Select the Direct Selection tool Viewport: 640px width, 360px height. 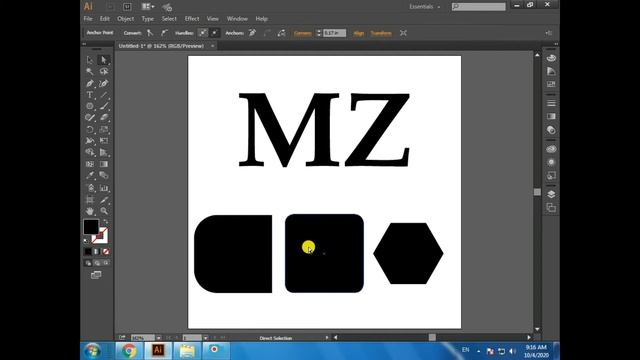(104, 60)
